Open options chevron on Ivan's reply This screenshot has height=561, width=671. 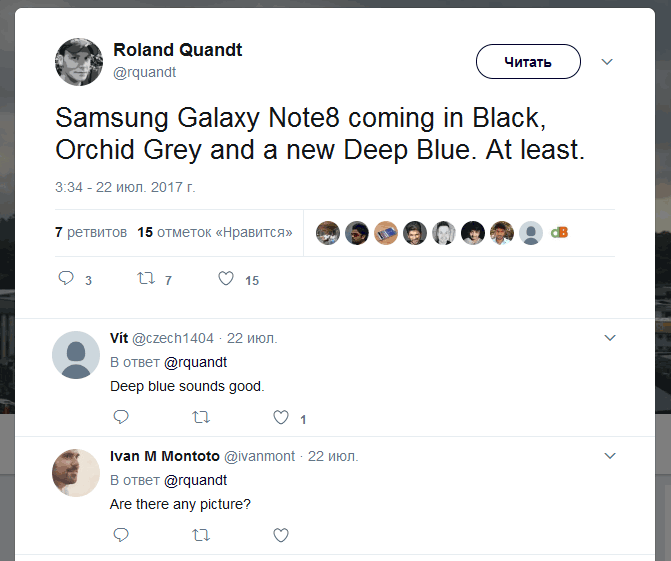[610, 456]
